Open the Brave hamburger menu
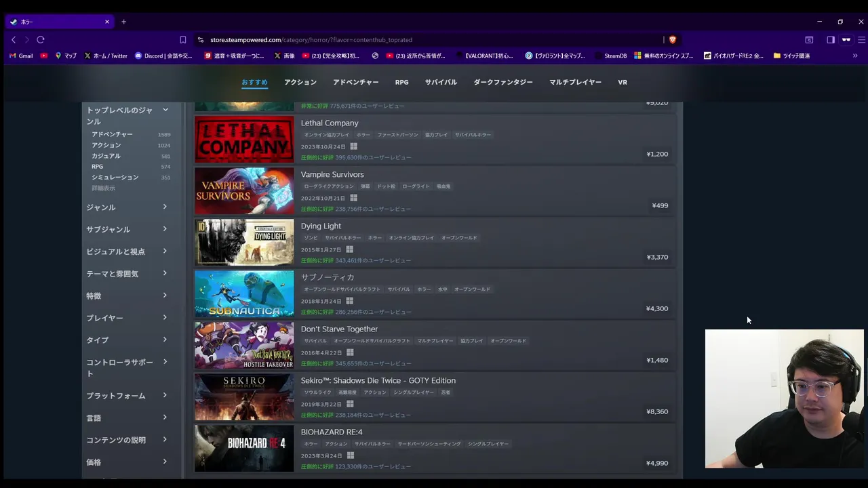The width and height of the screenshot is (868, 488). click(861, 40)
